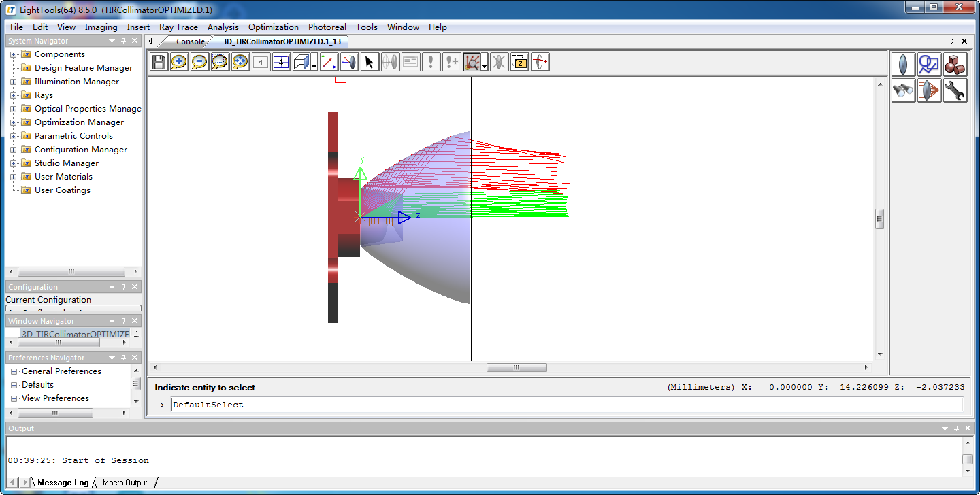This screenshot has width=980, height=495.
Task: Click the wrench tools palette icon
Action: coord(955,90)
